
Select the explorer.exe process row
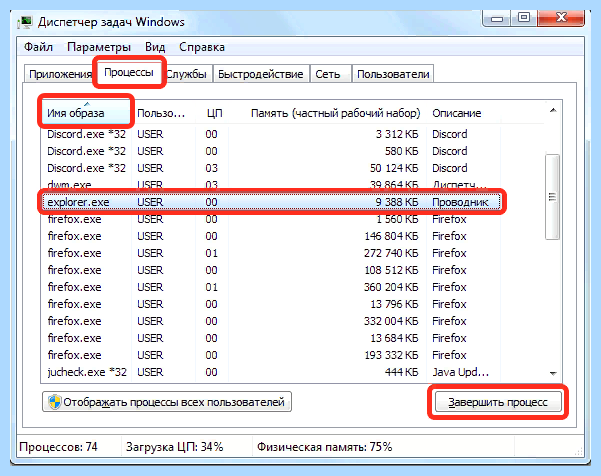(271, 202)
